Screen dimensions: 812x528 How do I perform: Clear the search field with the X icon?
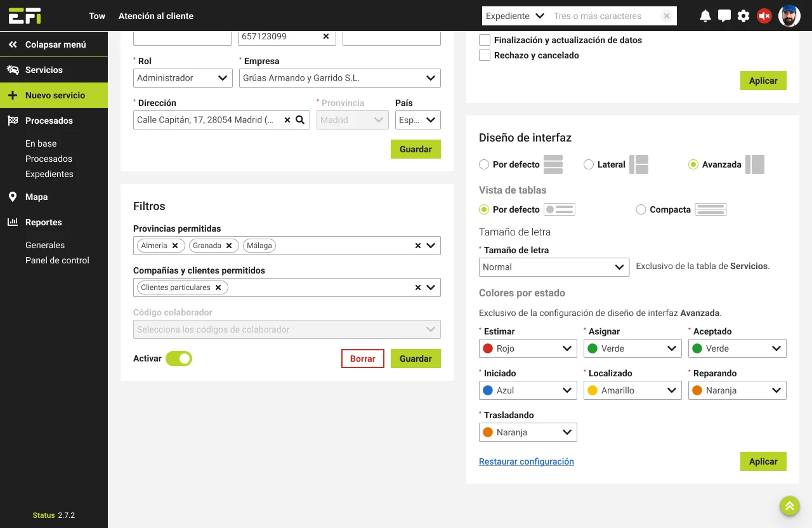tap(666, 16)
